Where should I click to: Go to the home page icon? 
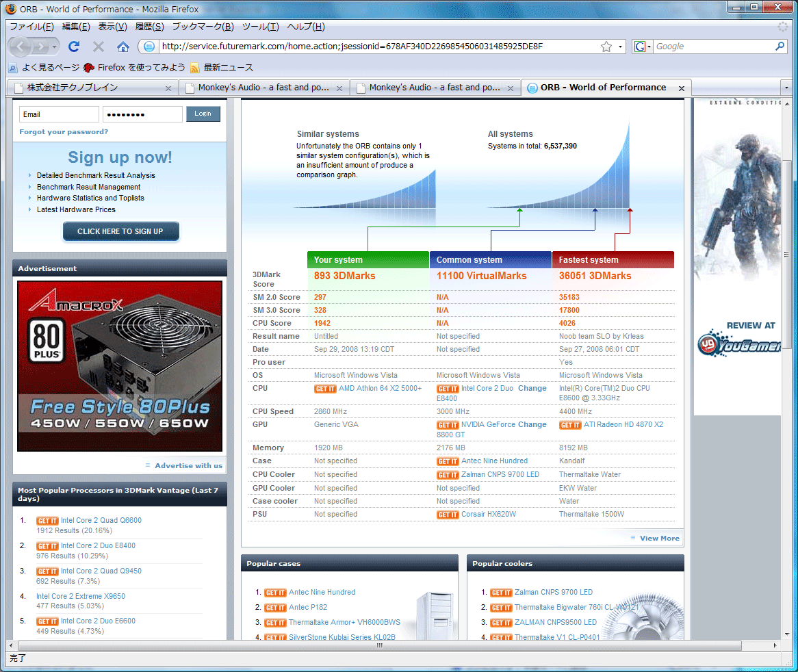(123, 47)
